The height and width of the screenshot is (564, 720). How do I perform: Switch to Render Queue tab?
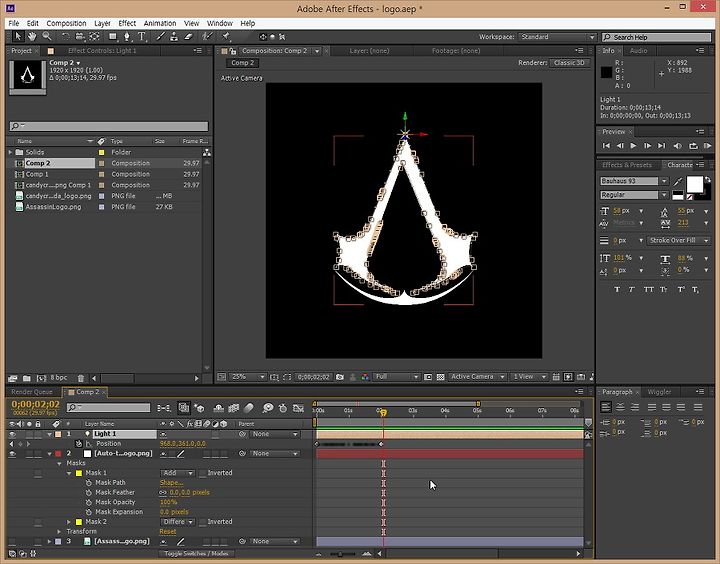[32, 392]
